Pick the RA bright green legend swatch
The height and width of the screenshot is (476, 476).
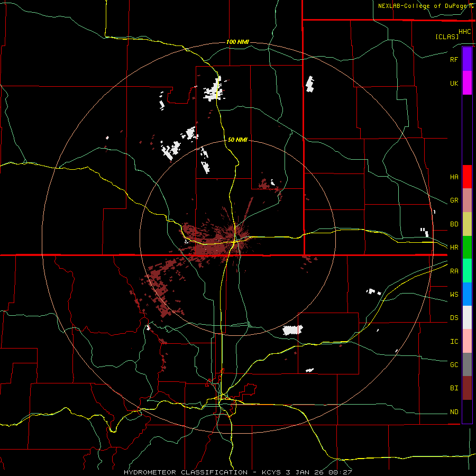coord(467,271)
